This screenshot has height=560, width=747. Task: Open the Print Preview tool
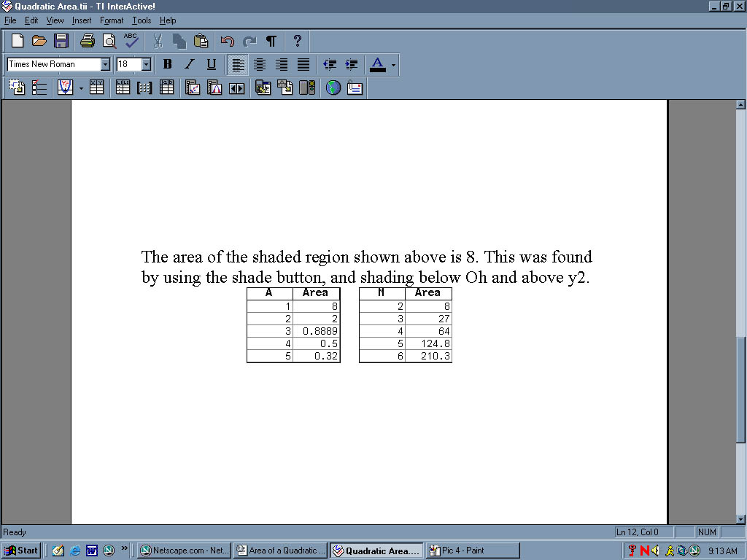tap(109, 41)
